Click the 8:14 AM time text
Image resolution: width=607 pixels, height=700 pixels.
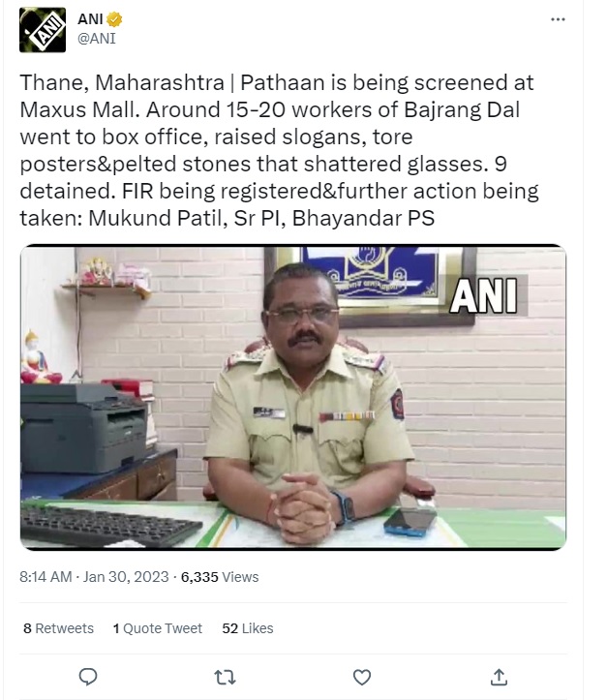pyautogui.click(x=46, y=577)
